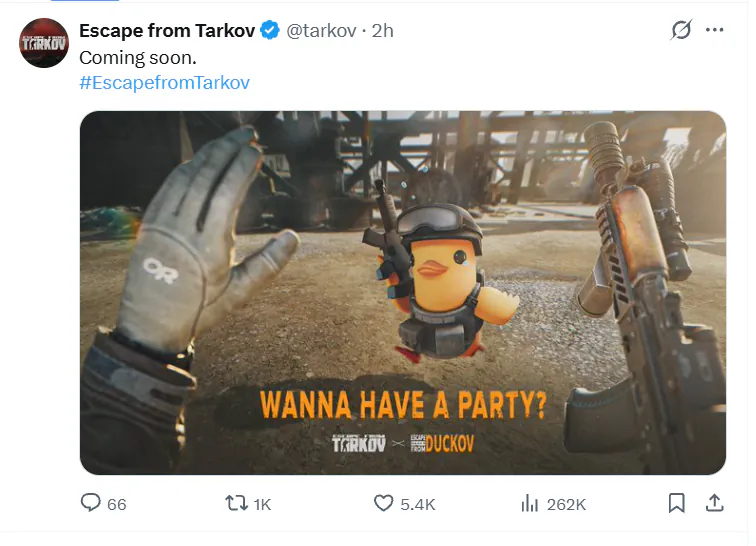Like the post with the heart icon
Viewport: 756px width, 546px height.
[x=383, y=503]
